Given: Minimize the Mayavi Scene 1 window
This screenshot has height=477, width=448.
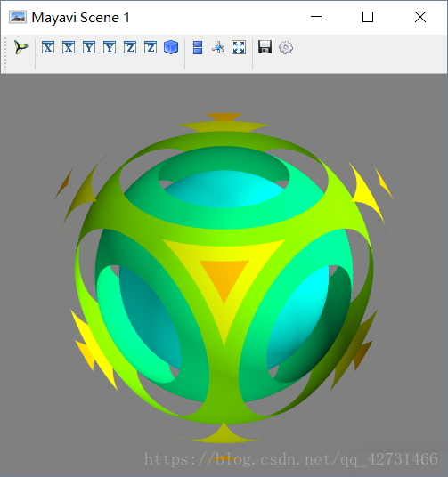Looking at the screenshot, I should click(x=316, y=17).
